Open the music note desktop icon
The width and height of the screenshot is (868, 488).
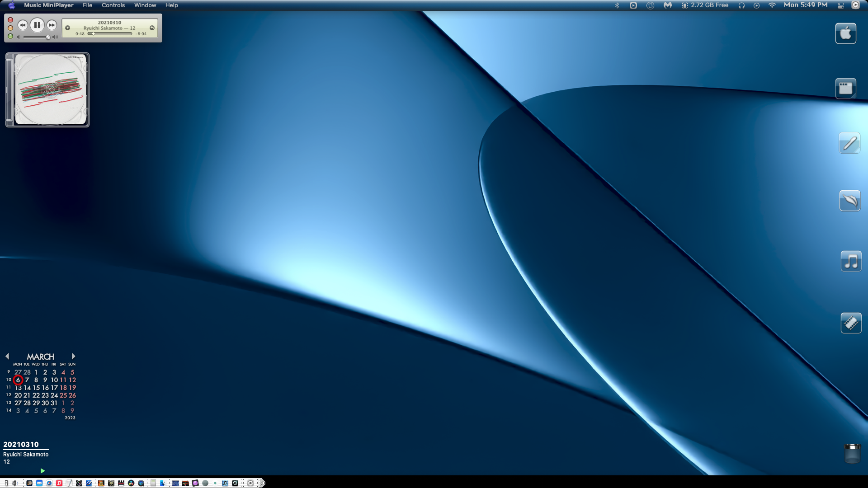(850, 261)
